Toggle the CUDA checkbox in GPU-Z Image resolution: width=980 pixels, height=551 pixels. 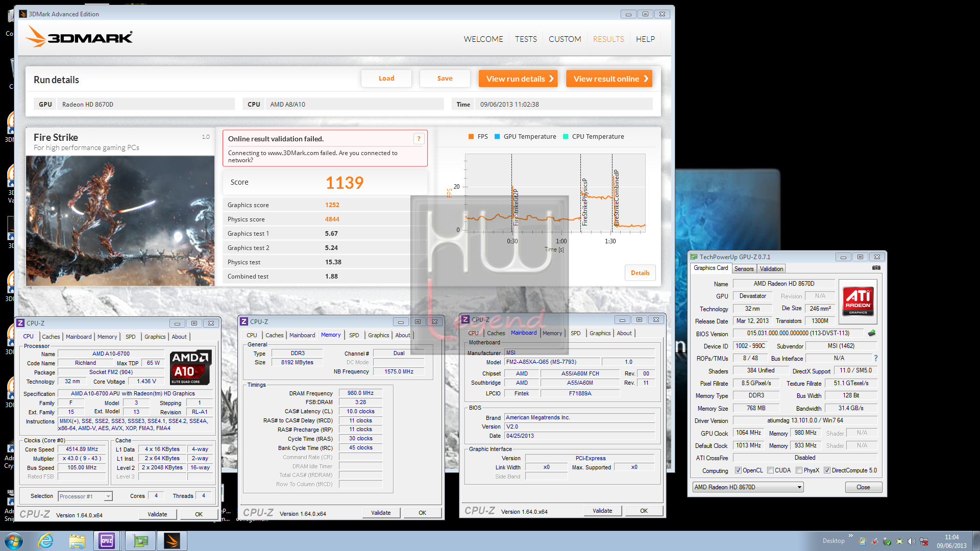click(x=770, y=470)
